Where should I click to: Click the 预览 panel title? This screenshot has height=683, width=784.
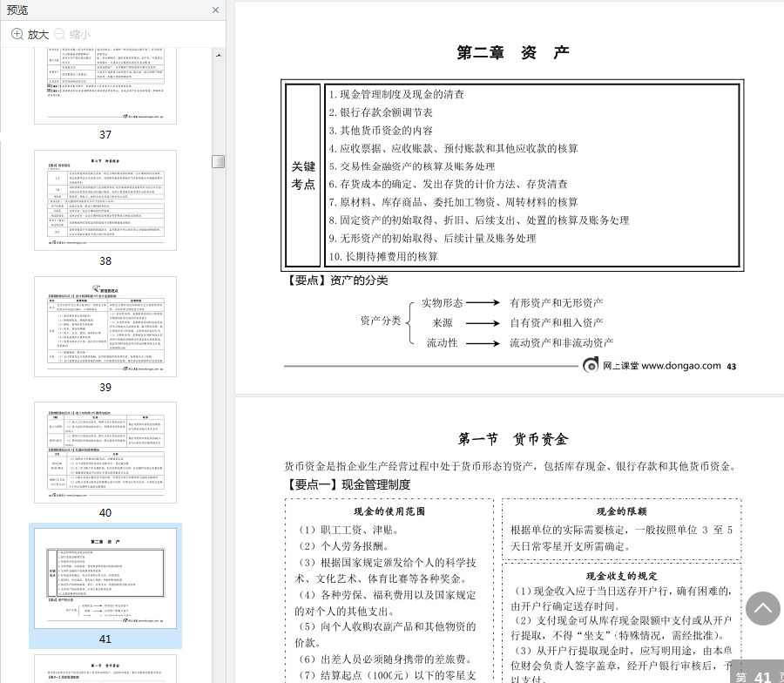click(x=17, y=10)
